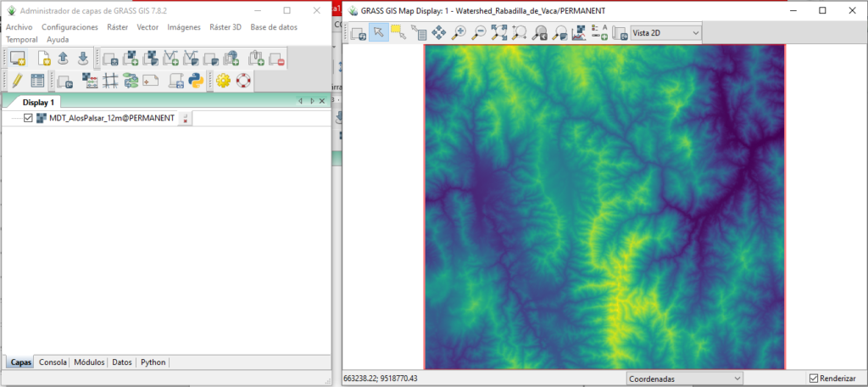Select the Pan tool in Map Display

point(439,33)
